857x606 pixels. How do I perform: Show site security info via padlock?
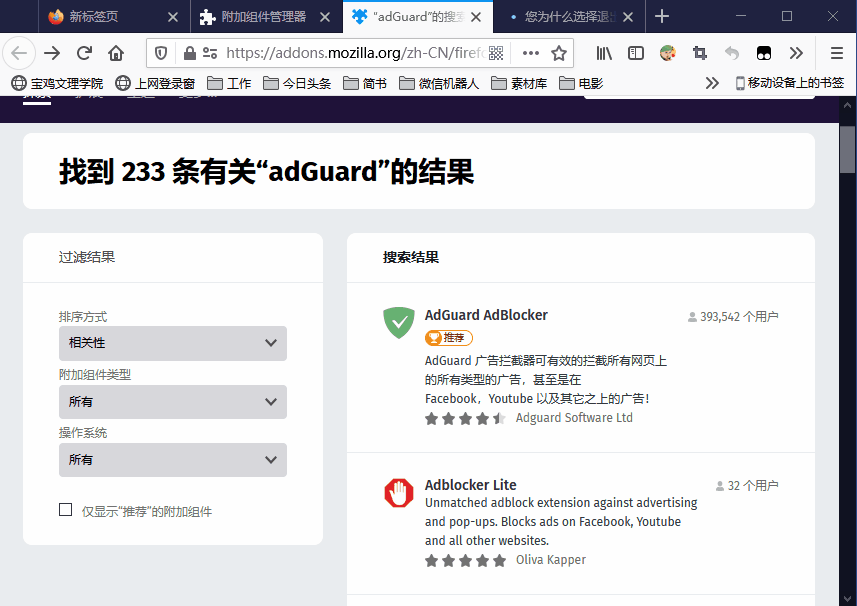coord(190,53)
